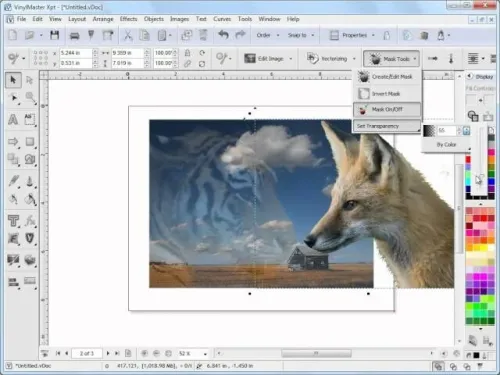Choose Create/Edit Mask from Mask Tools menu
The height and width of the screenshot is (375, 500).
coord(387,77)
